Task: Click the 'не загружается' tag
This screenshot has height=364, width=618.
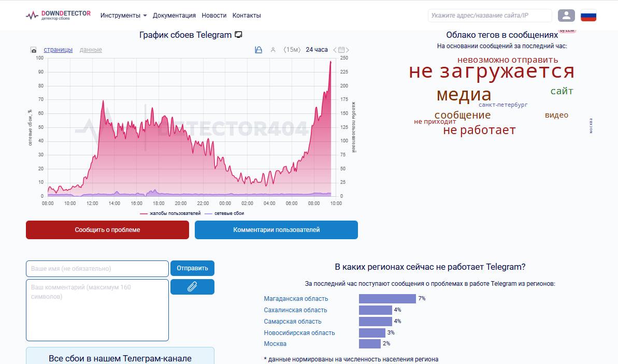Action: click(x=492, y=71)
